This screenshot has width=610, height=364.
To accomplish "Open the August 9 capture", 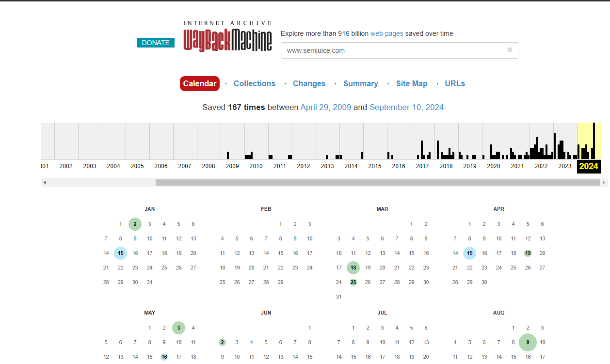I will pos(528,342).
